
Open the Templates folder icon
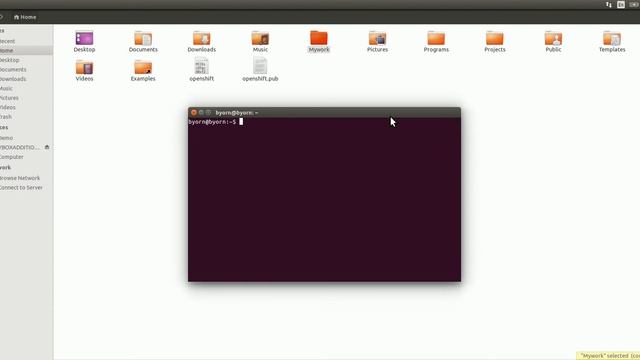click(612, 38)
